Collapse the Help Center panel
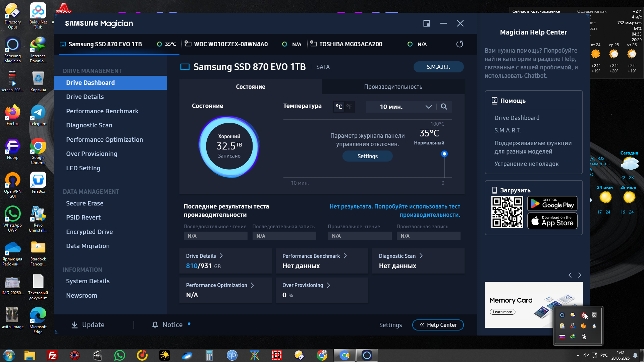The height and width of the screenshot is (362, 644). tap(438, 325)
